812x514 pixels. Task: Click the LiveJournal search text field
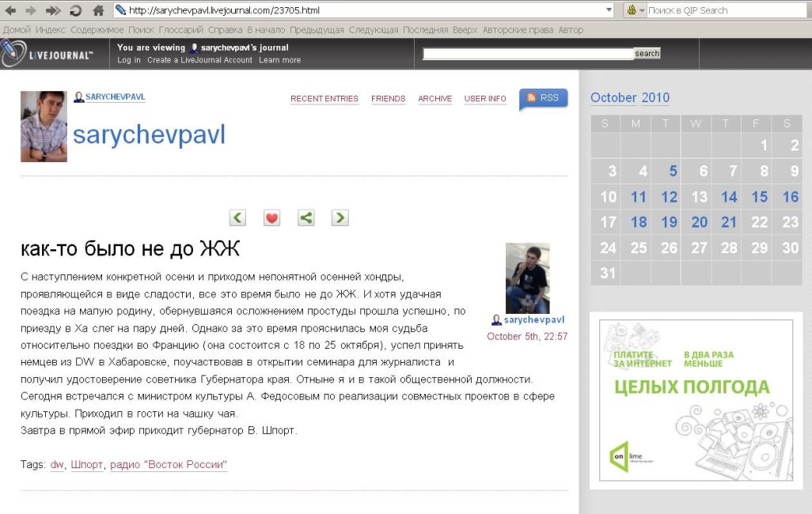click(x=528, y=54)
